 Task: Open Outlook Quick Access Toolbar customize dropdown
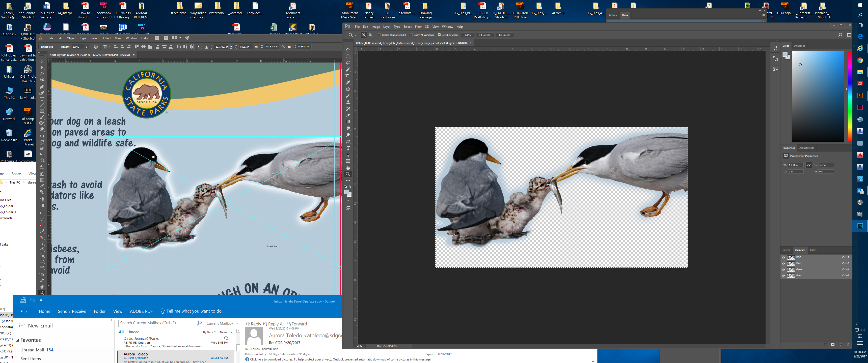click(41, 300)
